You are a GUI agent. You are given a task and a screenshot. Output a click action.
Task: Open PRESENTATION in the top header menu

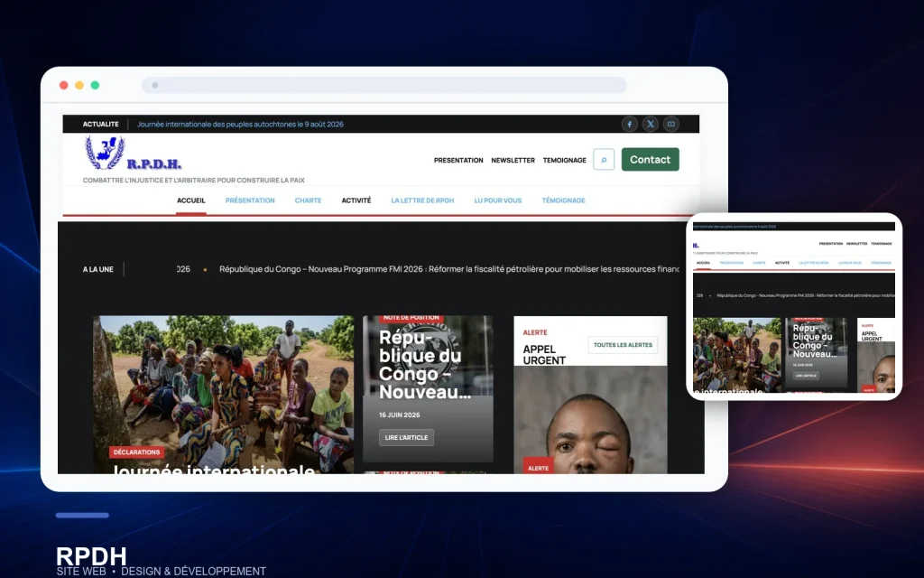[x=458, y=161]
